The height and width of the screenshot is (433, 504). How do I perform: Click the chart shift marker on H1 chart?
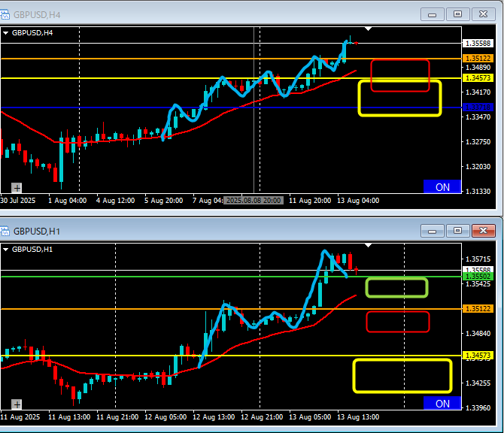tap(369, 245)
